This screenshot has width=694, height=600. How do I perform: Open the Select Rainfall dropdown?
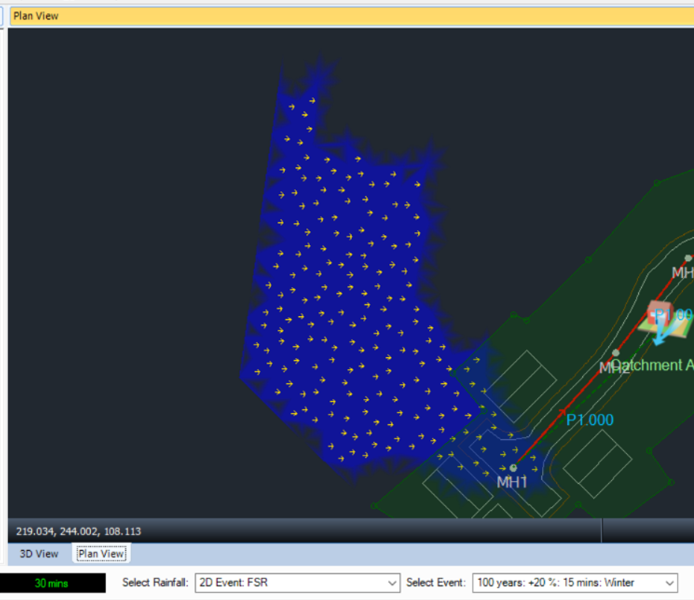click(x=297, y=582)
